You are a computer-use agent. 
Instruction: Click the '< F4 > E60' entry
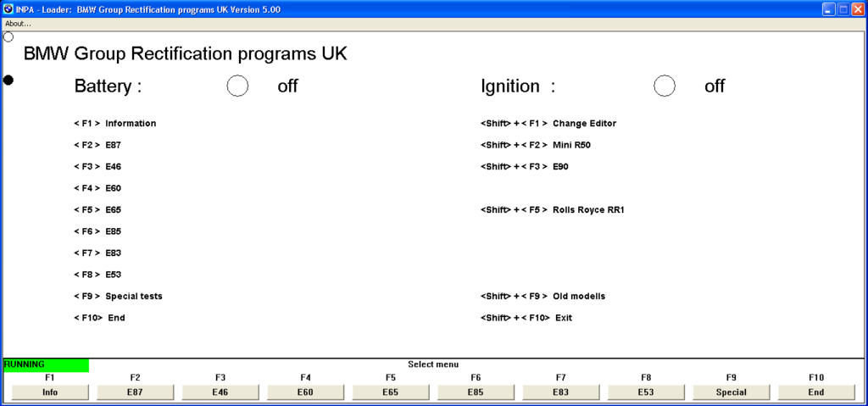point(97,188)
